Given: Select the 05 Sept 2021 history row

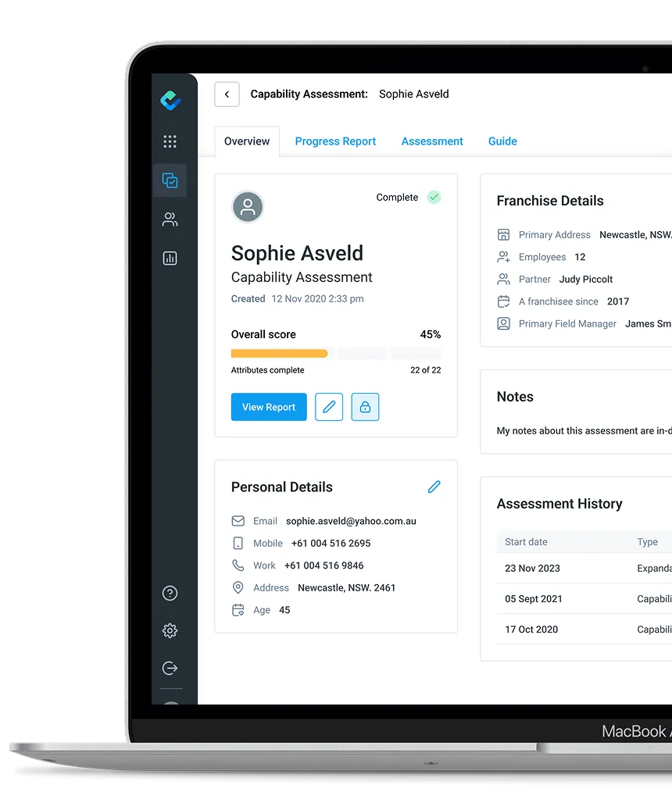Looking at the screenshot, I should [x=584, y=598].
